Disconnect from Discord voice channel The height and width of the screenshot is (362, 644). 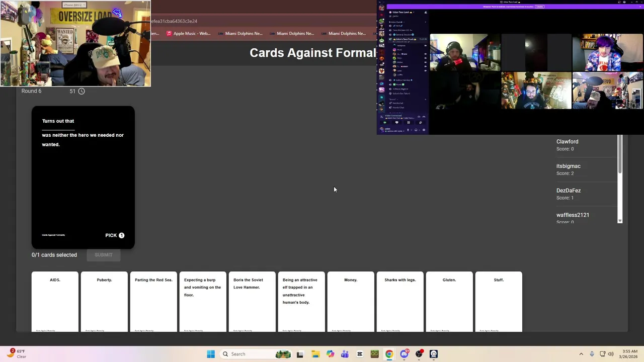[424, 117]
